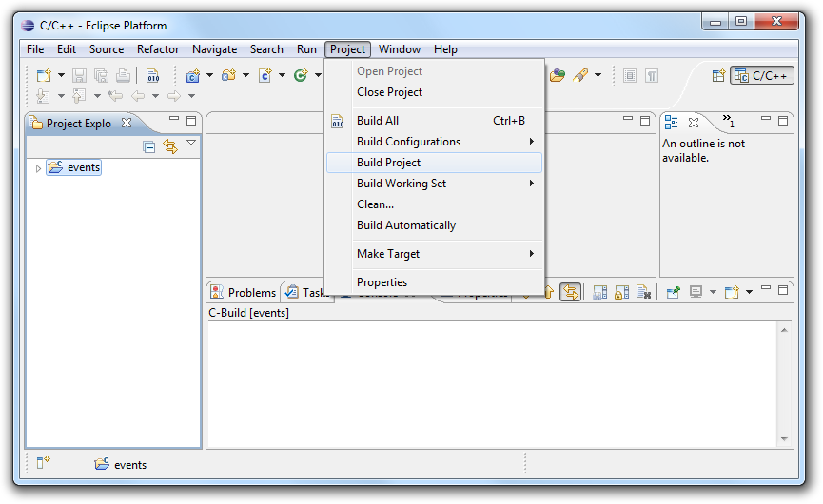The image size is (823, 504).
Task: Click the console vertical scrollbar down arrow
Action: 784,439
